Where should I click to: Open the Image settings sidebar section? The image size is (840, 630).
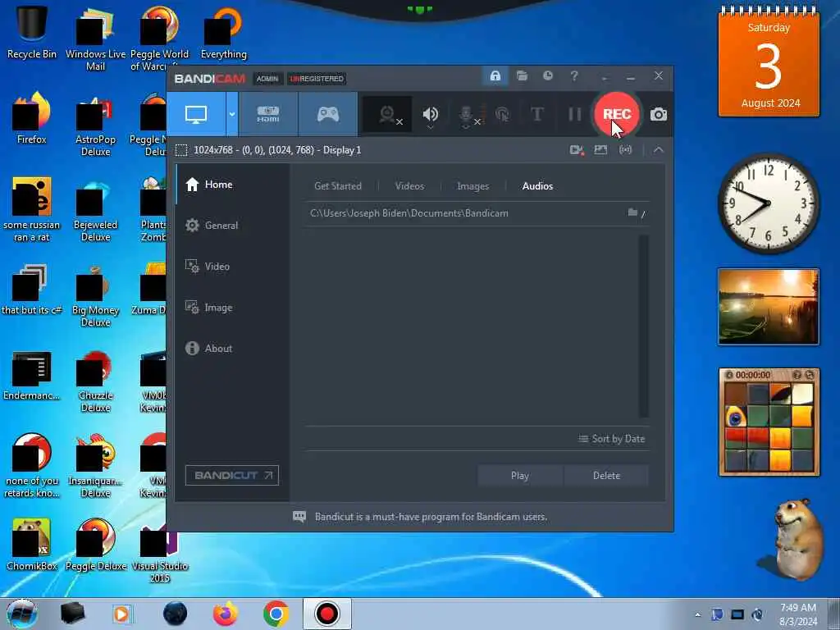point(232,308)
